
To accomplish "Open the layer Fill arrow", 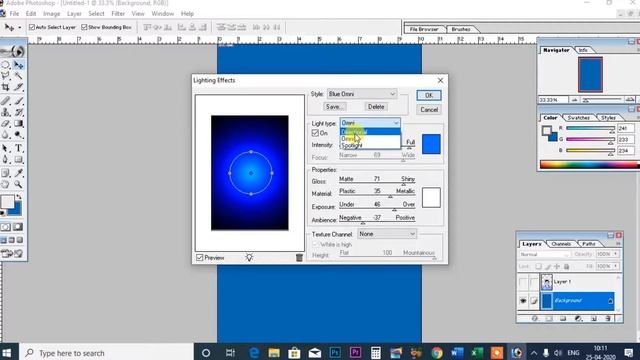I will coord(616,266).
